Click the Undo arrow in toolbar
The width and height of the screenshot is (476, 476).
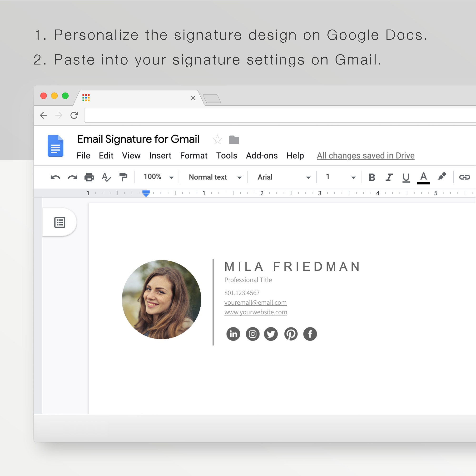pos(55,177)
